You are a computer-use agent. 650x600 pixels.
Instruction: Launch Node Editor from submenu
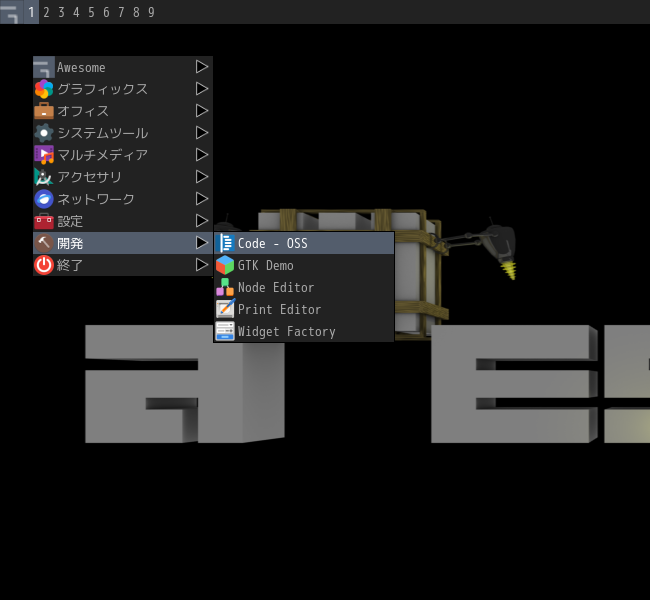coord(304,287)
